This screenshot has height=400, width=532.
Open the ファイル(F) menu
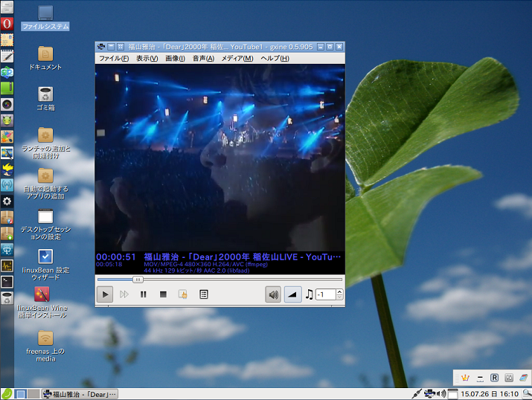coord(114,58)
